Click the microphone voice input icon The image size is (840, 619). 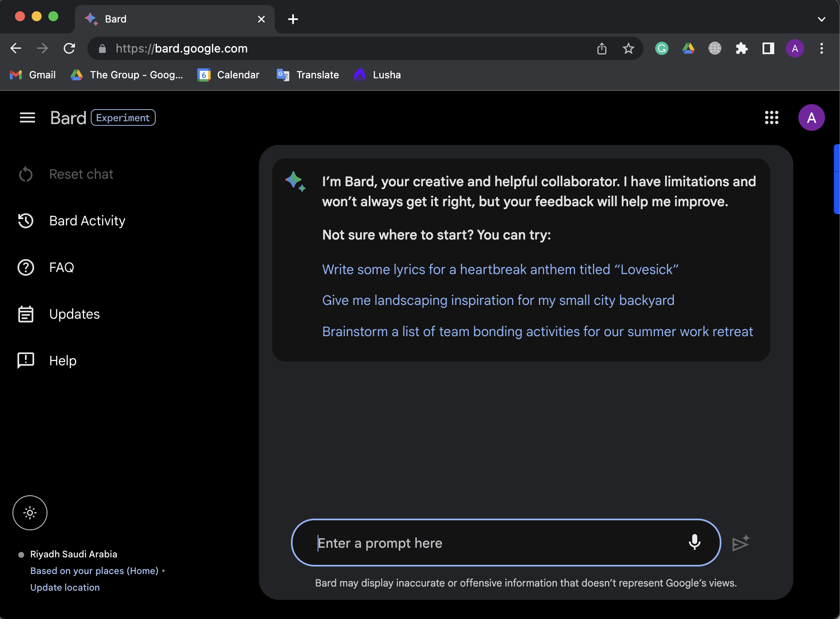click(x=695, y=542)
